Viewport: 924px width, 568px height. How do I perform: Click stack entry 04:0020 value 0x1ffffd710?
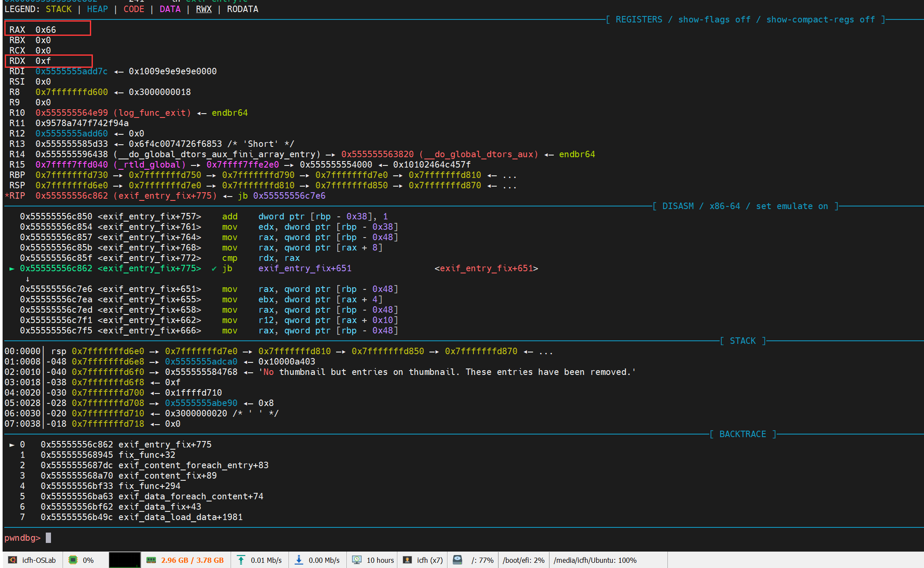194,393
